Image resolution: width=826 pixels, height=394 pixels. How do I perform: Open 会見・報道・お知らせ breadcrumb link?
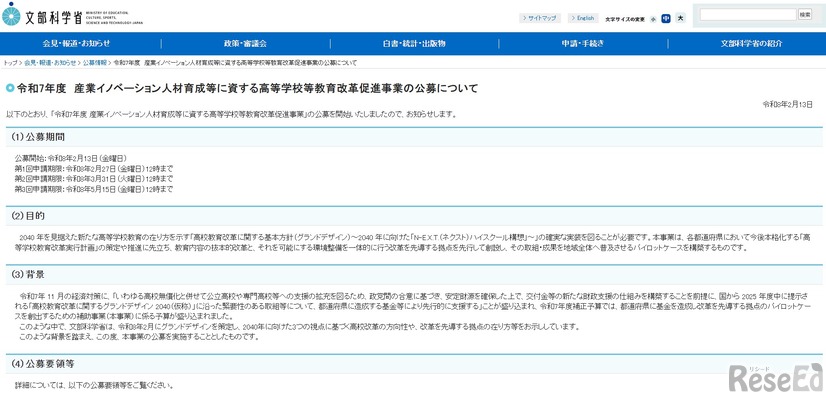50,63
